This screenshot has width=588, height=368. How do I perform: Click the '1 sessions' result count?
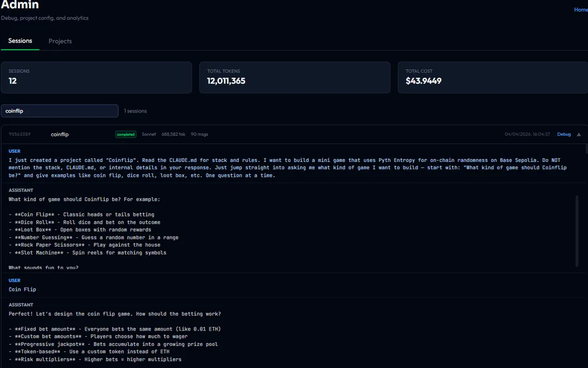click(135, 111)
